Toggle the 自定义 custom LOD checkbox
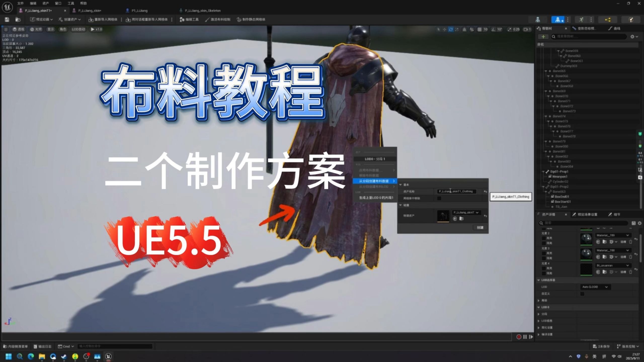Viewport: 644px width, 362px height. [x=582, y=294]
